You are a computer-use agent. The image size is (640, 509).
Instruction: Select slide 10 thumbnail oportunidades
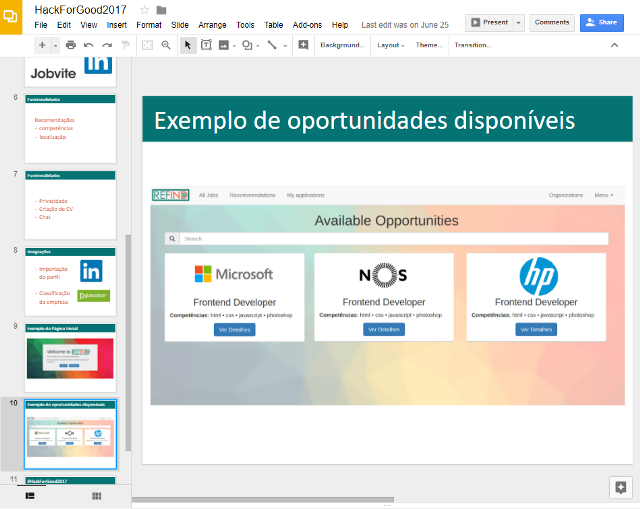tap(70, 434)
